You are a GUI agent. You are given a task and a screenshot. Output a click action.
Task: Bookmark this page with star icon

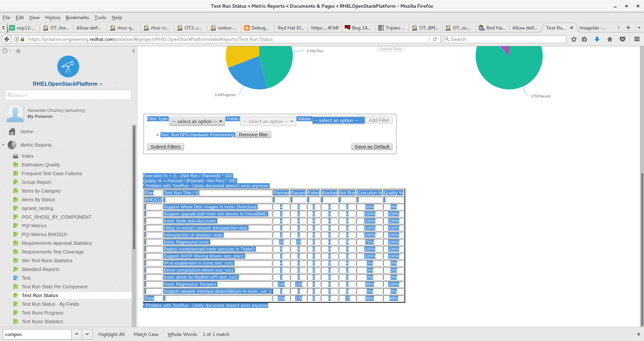click(x=574, y=39)
